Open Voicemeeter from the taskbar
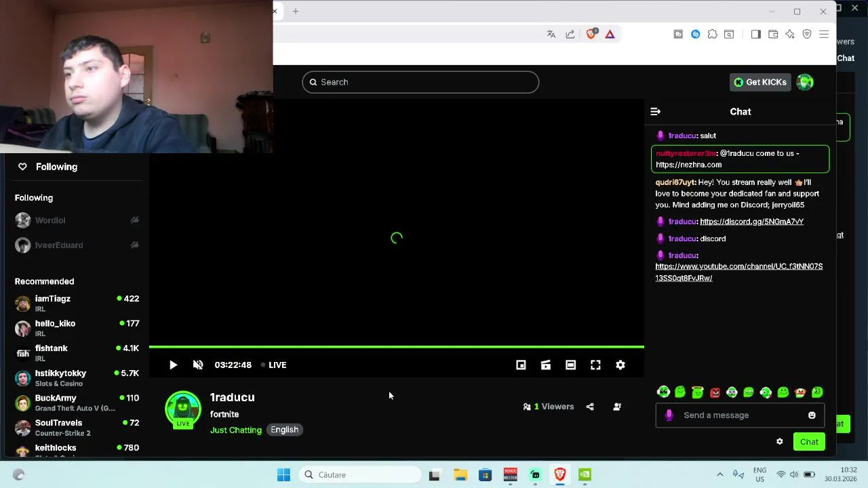This screenshot has height=488, width=868. coord(510,474)
